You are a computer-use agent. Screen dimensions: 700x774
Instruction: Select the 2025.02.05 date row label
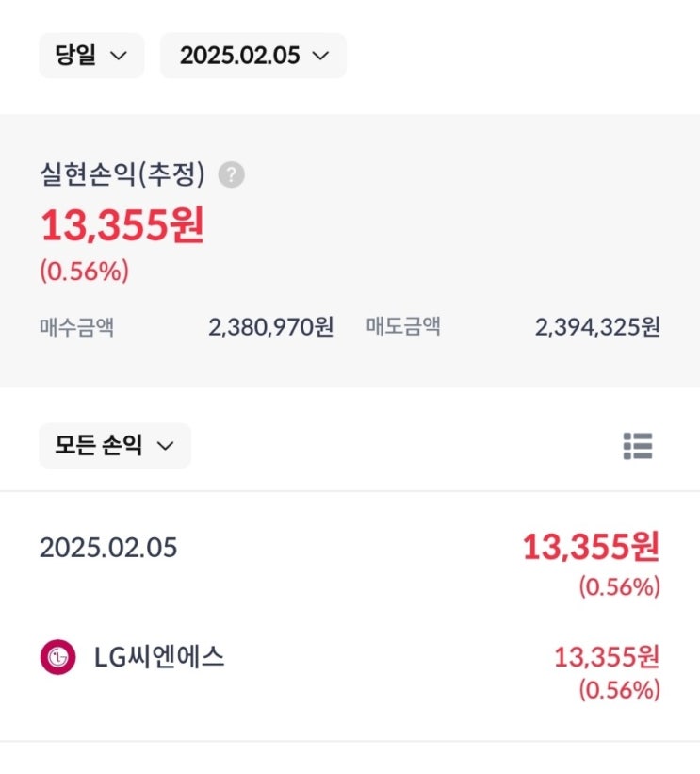[107, 548]
